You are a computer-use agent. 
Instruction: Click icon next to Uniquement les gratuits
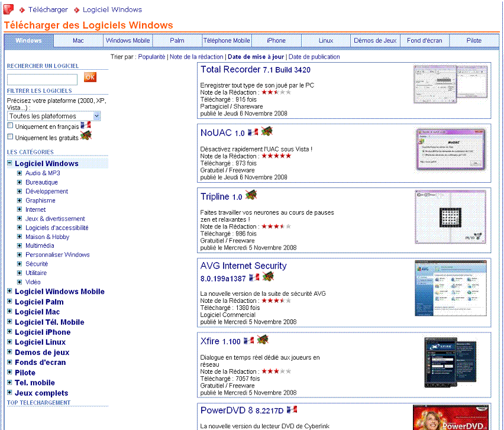tap(86, 135)
